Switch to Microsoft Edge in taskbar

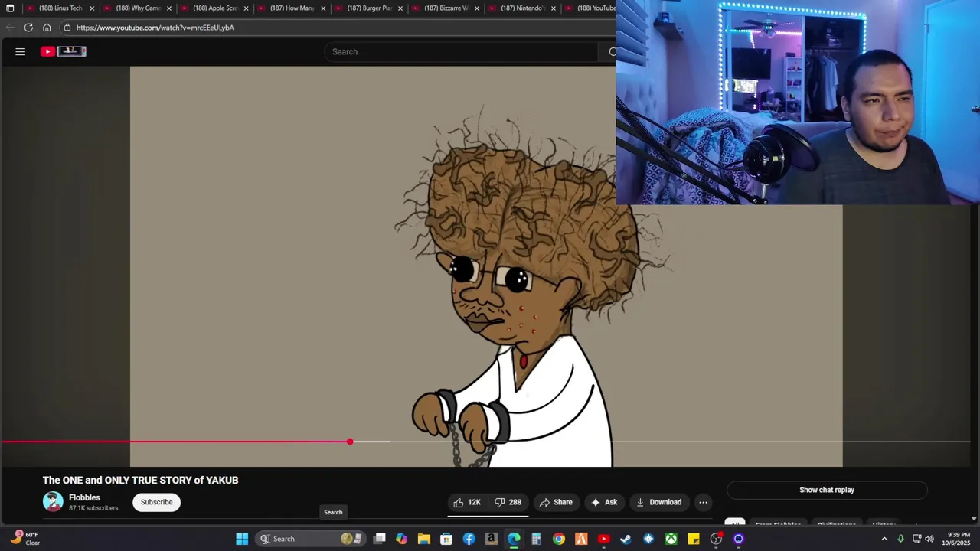pyautogui.click(x=514, y=539)
